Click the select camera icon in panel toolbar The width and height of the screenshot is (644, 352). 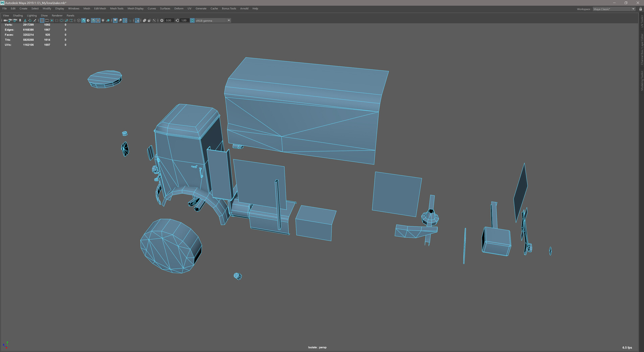(5, 20)
